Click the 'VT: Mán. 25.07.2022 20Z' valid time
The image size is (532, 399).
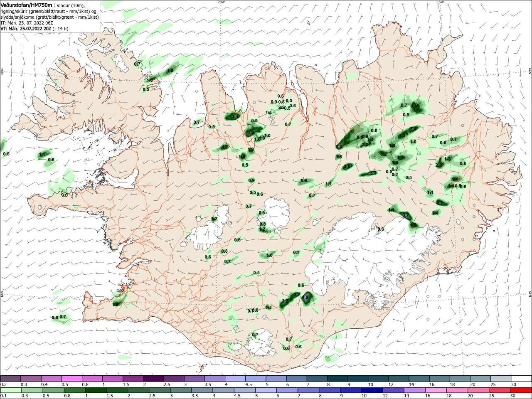(x=26, y=29)
